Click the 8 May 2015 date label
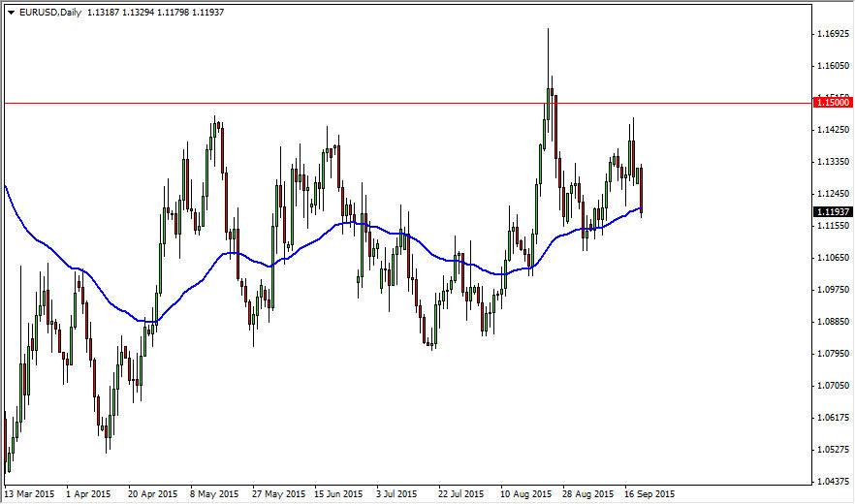The image size is (855, 504). click(213, 494)
